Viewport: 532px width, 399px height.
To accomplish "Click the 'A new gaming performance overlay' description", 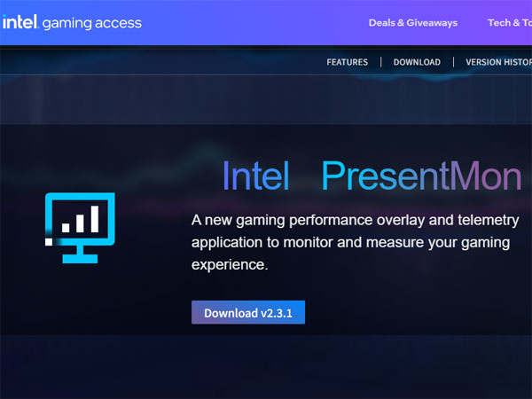I will coord(356,242).
